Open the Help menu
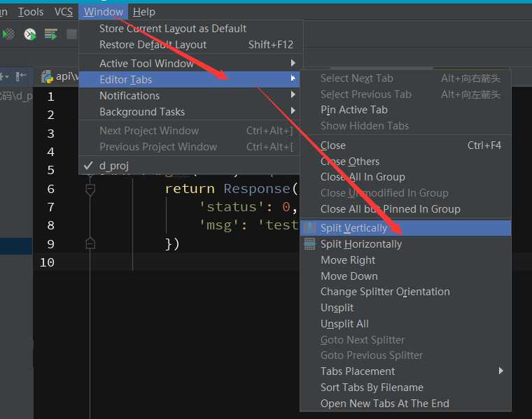Screen dimensions: 532x419 [x=143, y=12]
